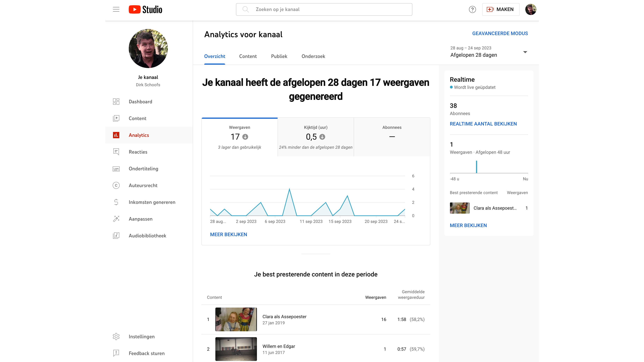Open GEAVANCEERDE MODUS link
The width and height of the screenshot is (644, 362).
[x=500, y=34]
